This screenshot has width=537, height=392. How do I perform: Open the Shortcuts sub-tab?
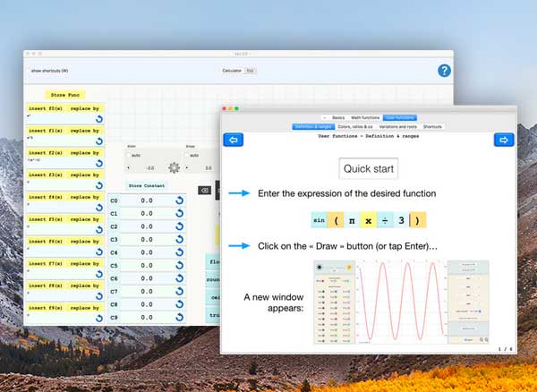[432, 127]
